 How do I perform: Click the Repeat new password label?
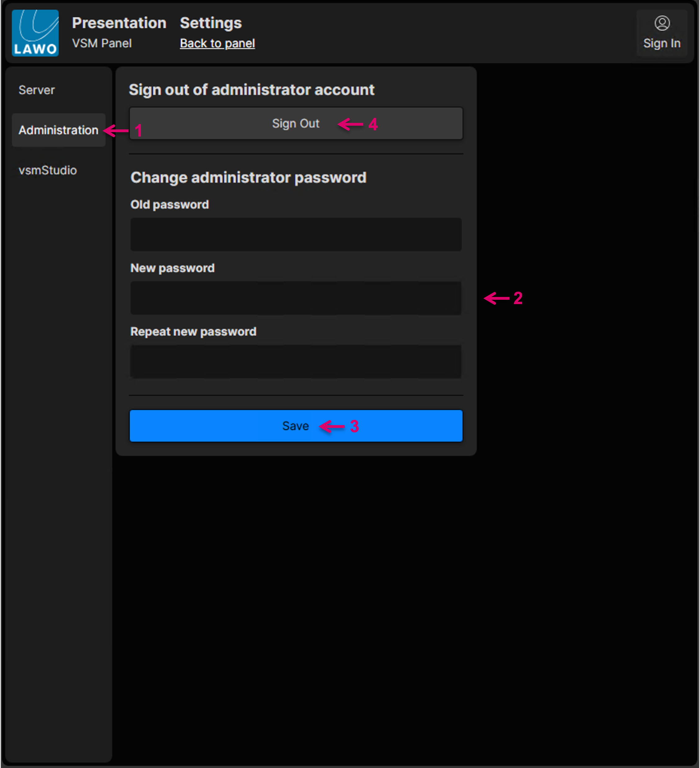(193, 332)
